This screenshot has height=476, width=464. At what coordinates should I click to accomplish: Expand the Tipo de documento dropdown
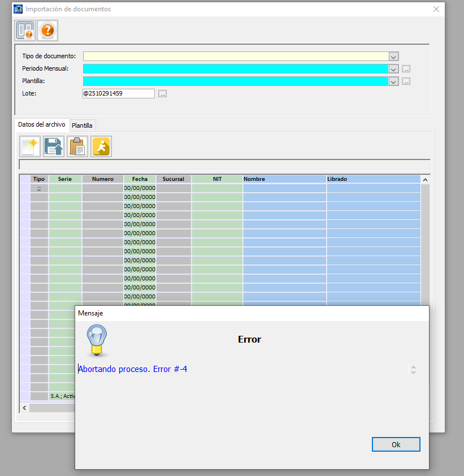pyautogui.click(x=393, y=57)
